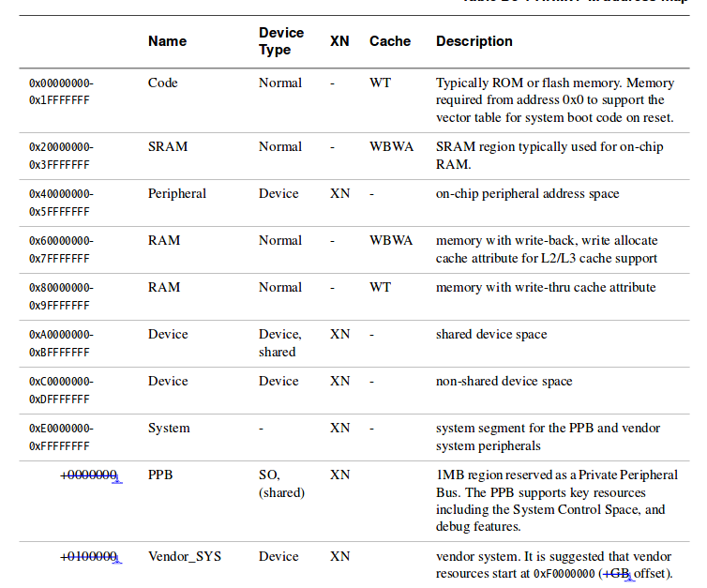Click 'system segment for the PPB' description
Image resolution: width=707 pixels, height=588 pixels.
(548, 437)
